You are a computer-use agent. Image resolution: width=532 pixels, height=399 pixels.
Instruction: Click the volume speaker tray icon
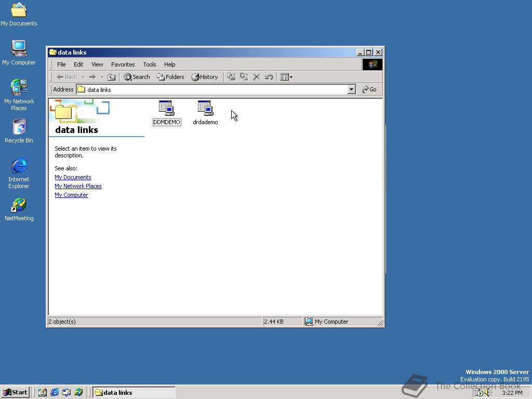coord(488,393)
